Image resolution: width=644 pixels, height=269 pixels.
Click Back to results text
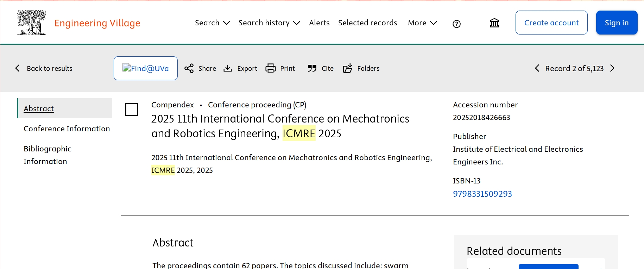point(50,68)
